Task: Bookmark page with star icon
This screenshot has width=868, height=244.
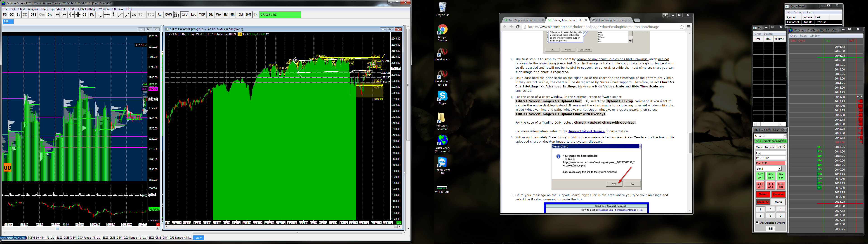Action: [x=682, y=27]
